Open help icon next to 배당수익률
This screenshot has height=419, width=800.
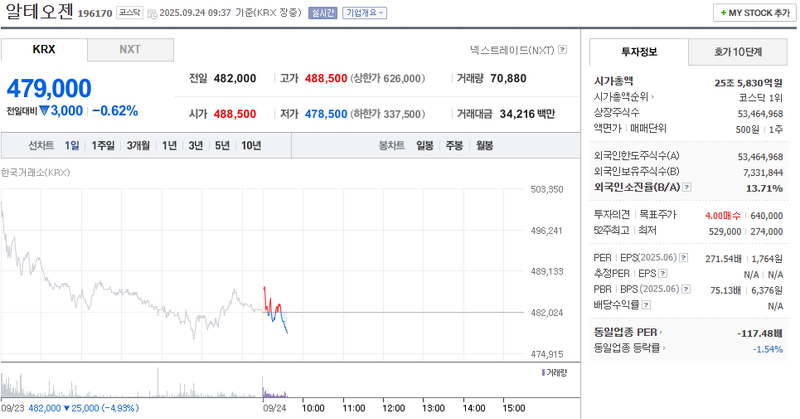coord(646,305)
